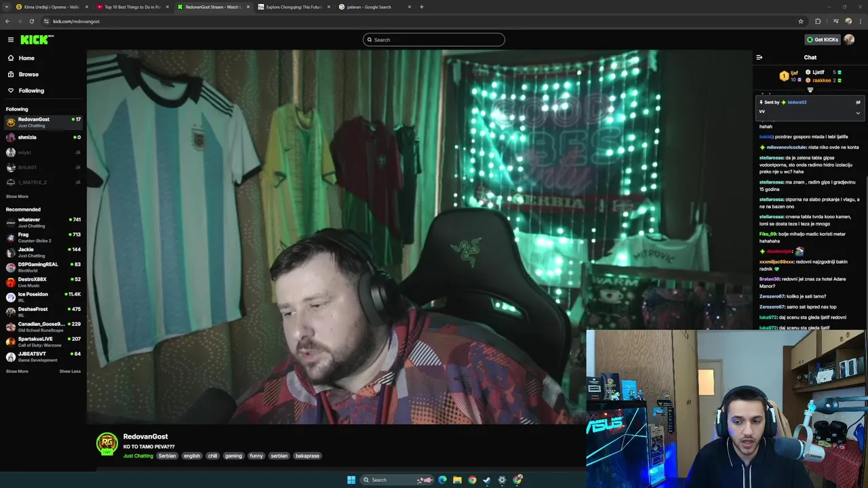The height and width of the screenshot is (488, 868).
Task: Open the tab search dropdown
Action: pyautogui.click(x=7, y=7)
